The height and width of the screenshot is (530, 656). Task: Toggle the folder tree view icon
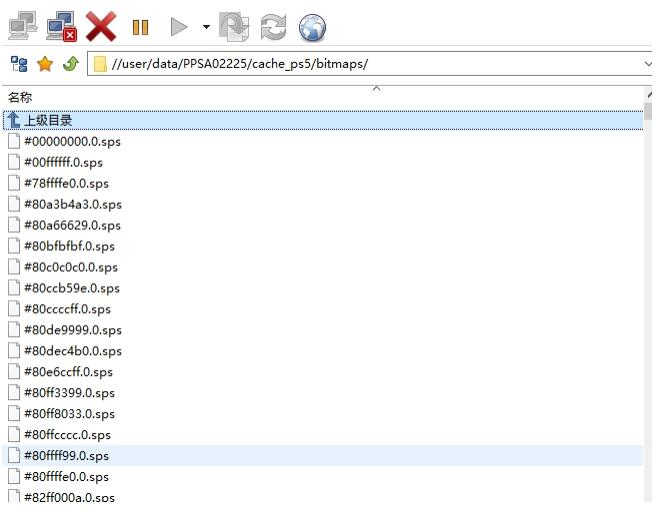[19, 64]
